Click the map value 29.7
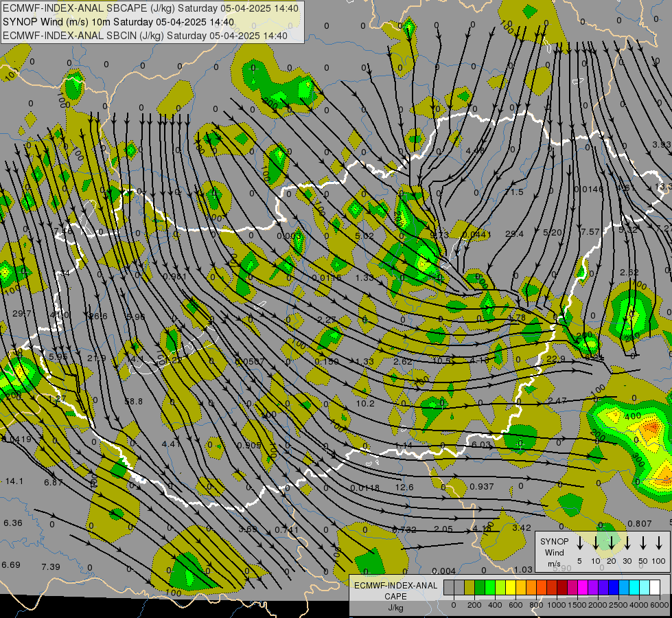Screen dimensions: 672x618 click(x=21, y=314)
